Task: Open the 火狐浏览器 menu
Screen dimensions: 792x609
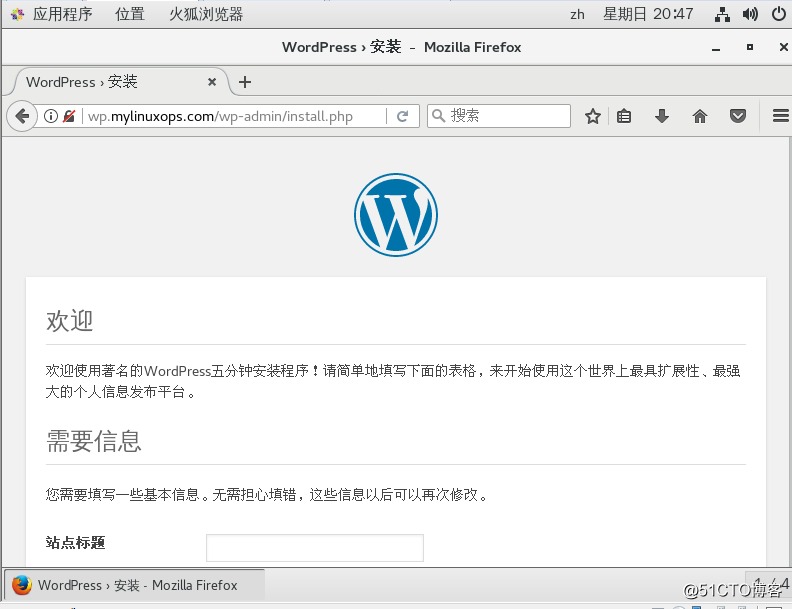Action: click(x=206, y=14)
